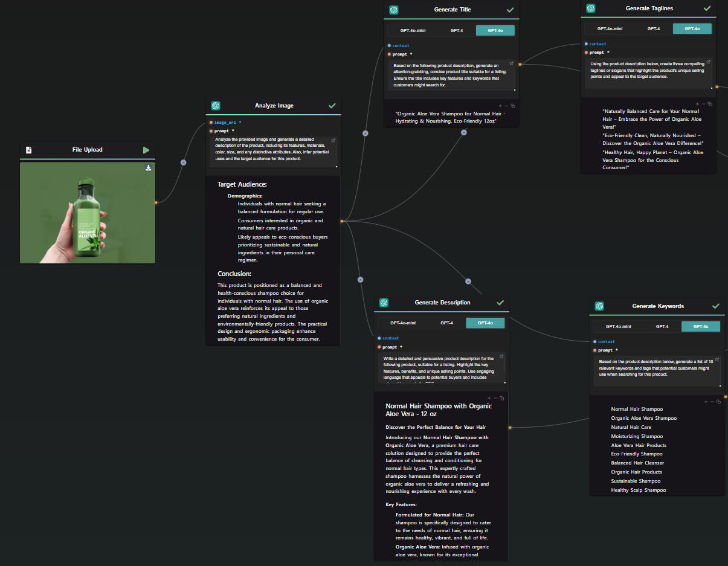728x566 pixels.
Task: Click the Analyze Image prompt text field
Action: click(x=274, y=151)
